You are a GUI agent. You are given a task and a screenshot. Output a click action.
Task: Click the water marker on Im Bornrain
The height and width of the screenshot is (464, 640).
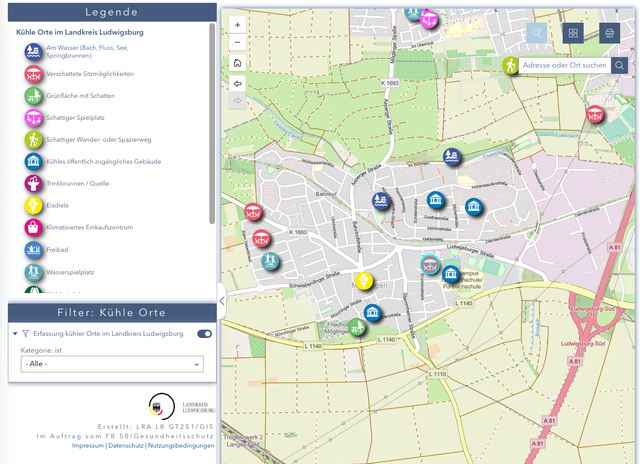click(452, 156)
